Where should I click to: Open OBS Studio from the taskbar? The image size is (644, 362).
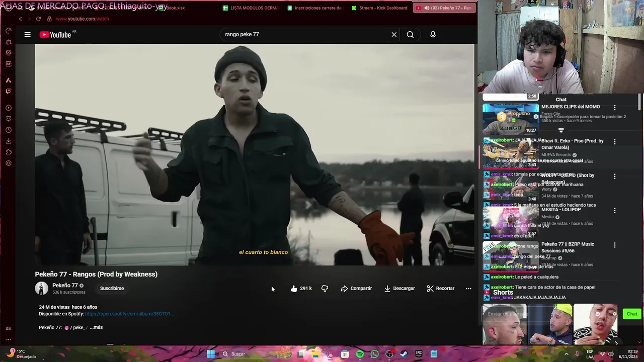[x=389, y=354]
